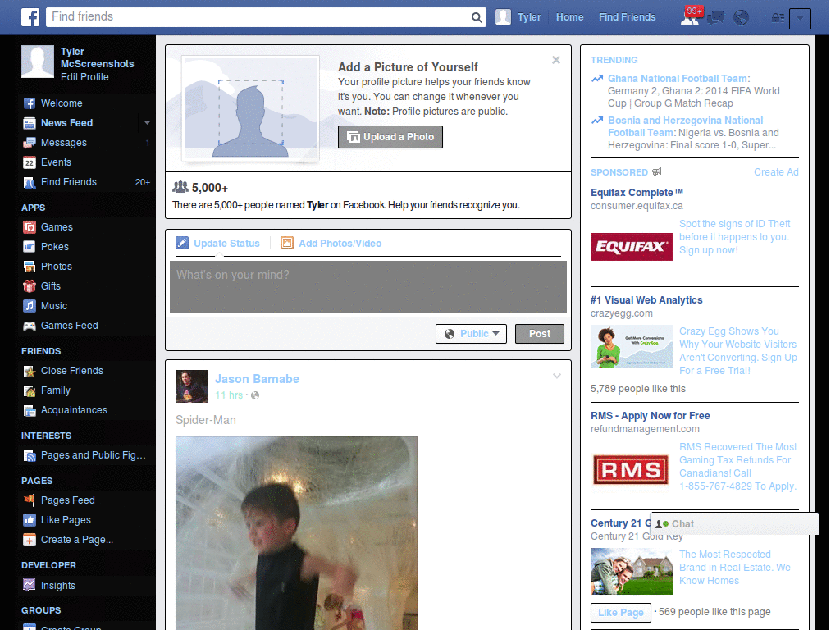Click the Equifax ad logo image
Screen dimensions: 840x630
pyautogui.click(x=631, y=247)
